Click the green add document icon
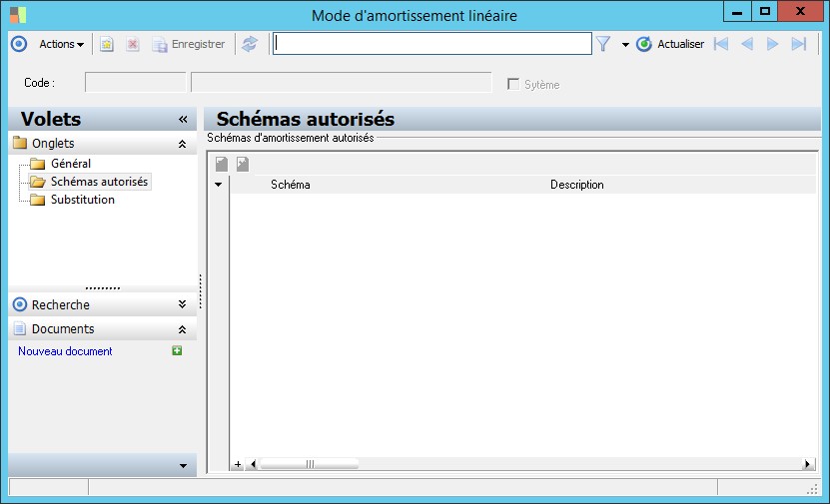830x504 pixels. pos(177,350)
